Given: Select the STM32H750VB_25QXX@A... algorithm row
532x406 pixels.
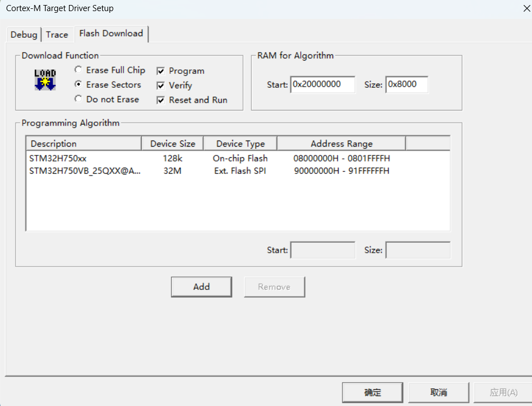Looking at the screenshot, I should coord(238,171).
